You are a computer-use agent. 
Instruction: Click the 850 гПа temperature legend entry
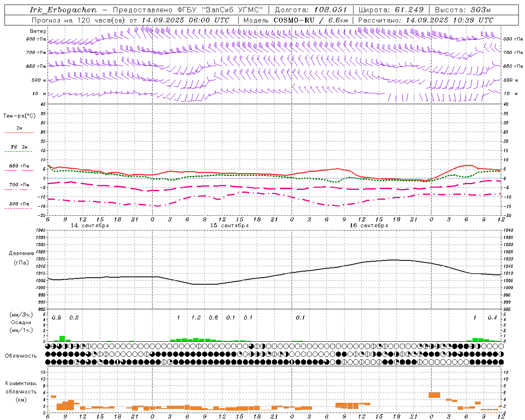pos(19,166)
